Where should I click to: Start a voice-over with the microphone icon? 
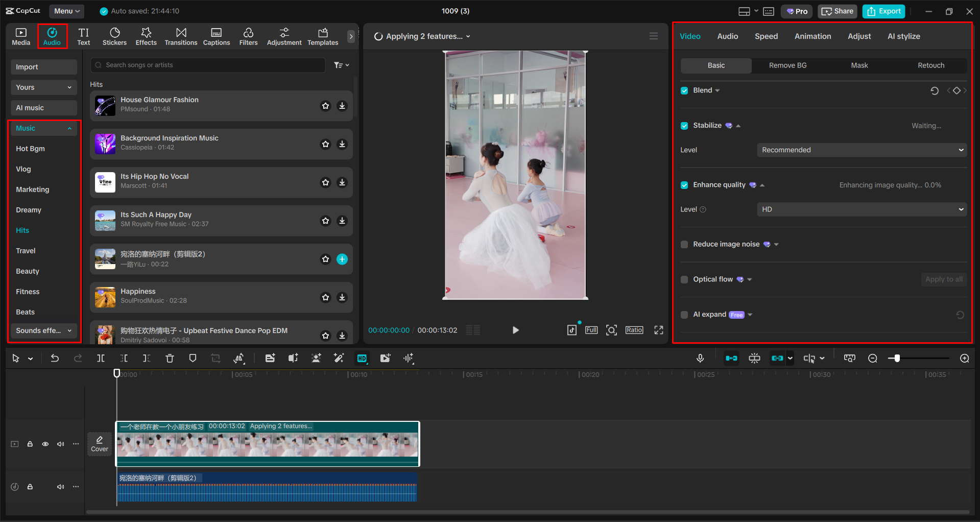click(700, 358)
